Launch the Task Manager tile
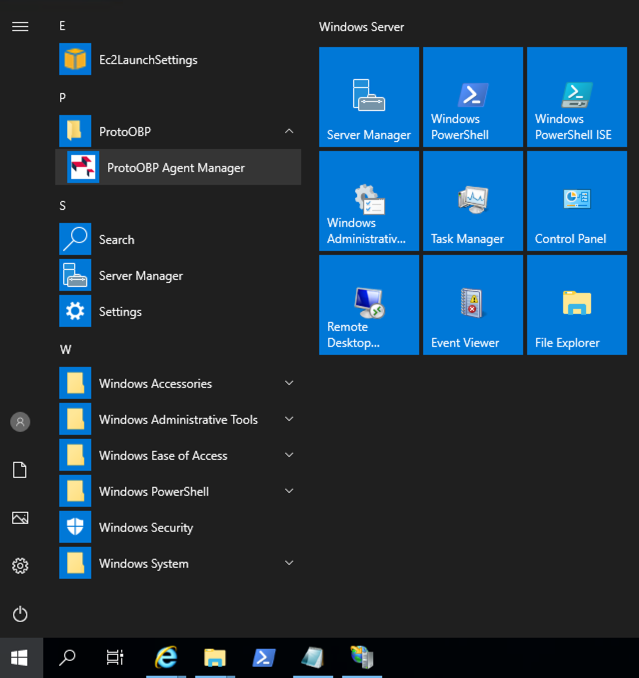Screen dimensions: 639x678 tap(473, 201)
